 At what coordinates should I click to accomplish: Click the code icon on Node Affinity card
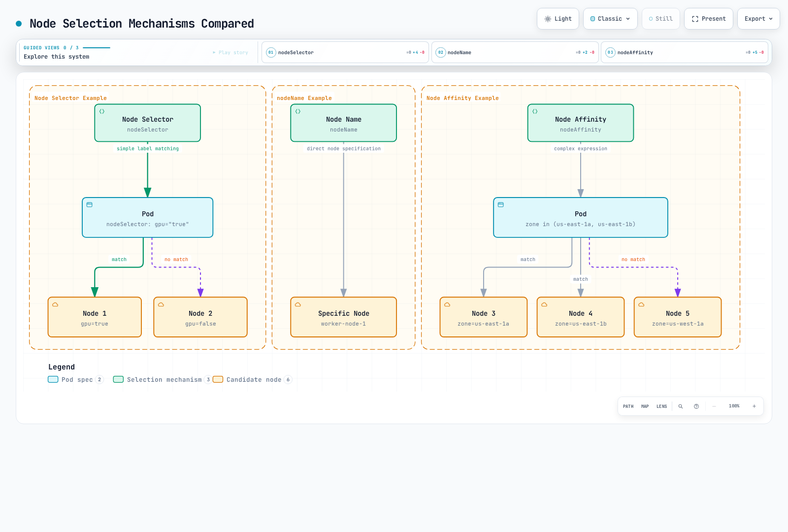pos(535,111)
